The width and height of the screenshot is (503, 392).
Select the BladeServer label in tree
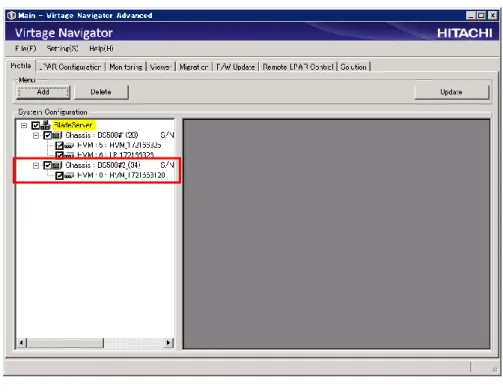point(74,125)
